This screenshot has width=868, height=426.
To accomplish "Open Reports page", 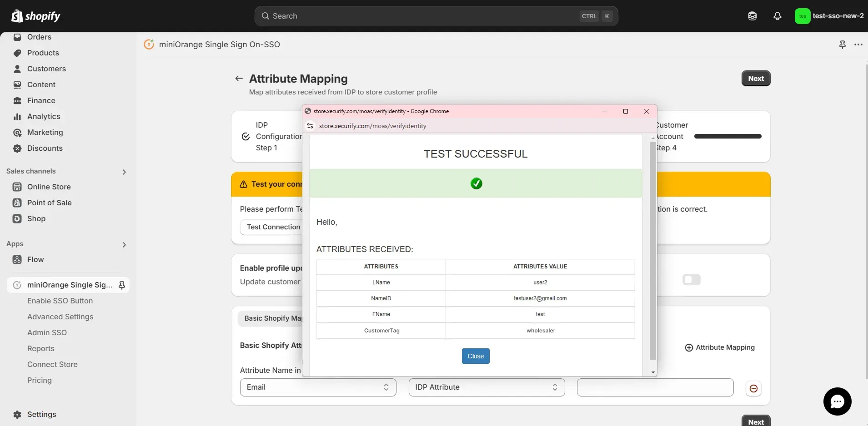I will click(x=40, y=348).
